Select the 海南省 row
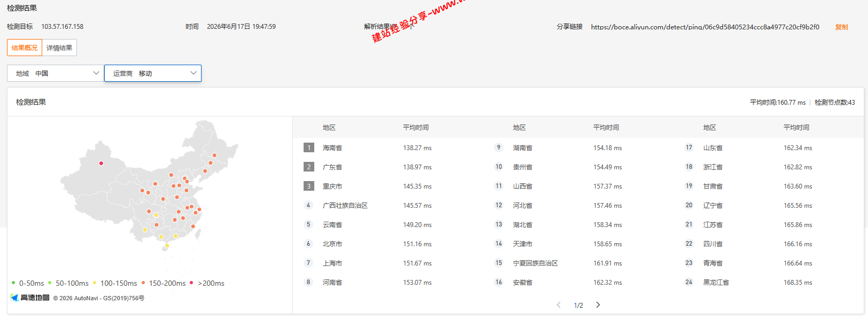The height and width of the screenshot is (320, 868). pos(388,147)
